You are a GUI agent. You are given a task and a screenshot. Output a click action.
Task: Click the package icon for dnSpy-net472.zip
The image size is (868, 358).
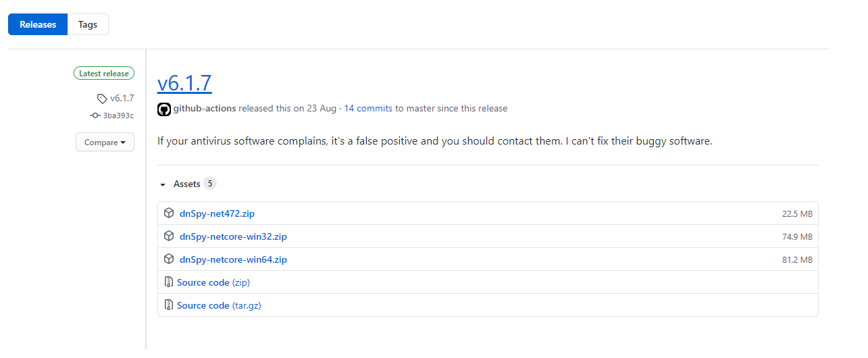pyautogui.click(x=169, y=213)
